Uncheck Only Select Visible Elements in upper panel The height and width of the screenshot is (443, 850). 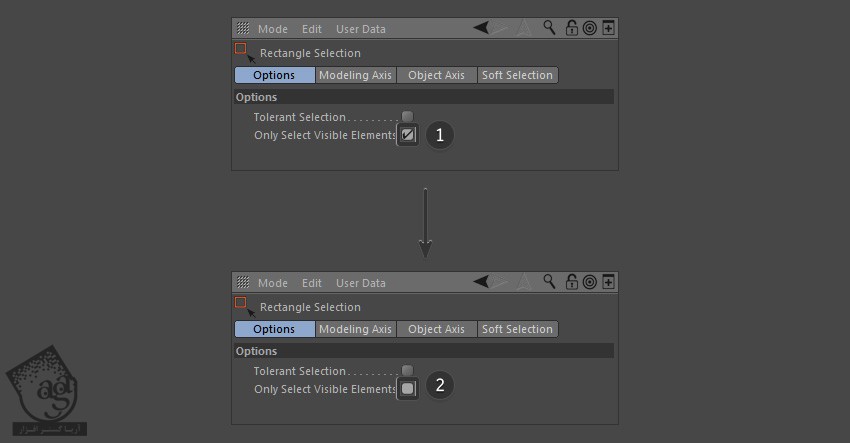coord(407,135)
